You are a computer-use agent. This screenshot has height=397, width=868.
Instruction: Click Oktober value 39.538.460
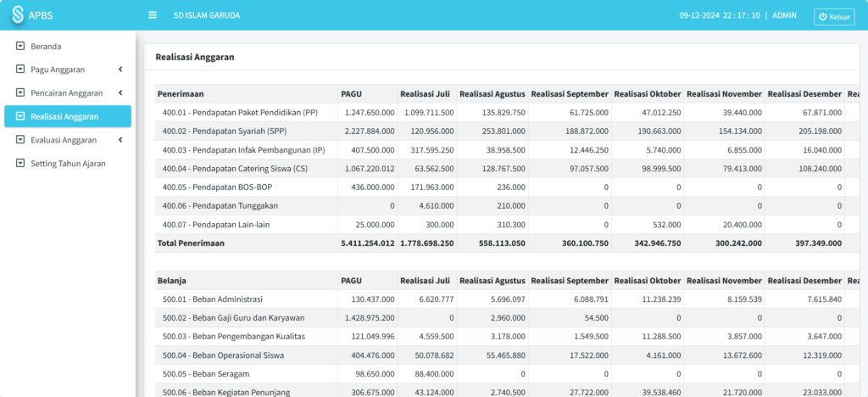coord(660,393)
